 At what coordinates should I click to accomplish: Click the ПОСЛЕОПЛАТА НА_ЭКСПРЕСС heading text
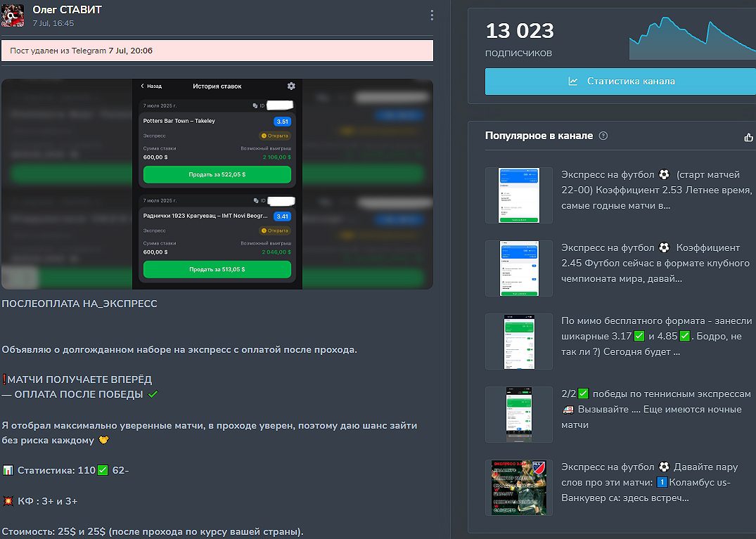[79, 304]
